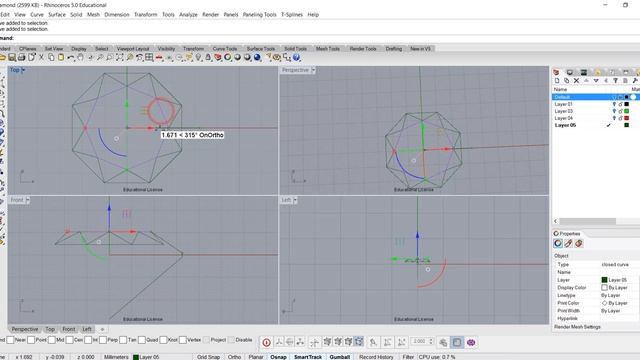The width and height of the screenshot is (640, 360).
Task: Click Layer 04 red color swatch
Action: pyautogui.click(x=627, y=118)
